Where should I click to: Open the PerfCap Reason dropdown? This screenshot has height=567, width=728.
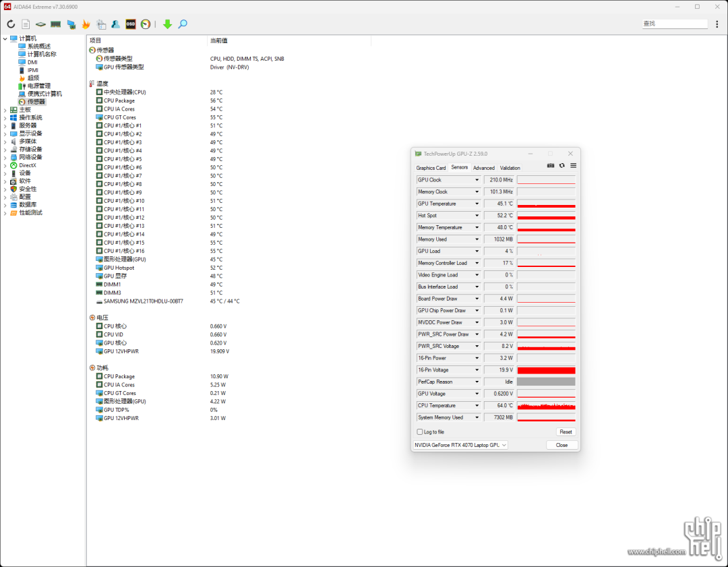(477, 382)
